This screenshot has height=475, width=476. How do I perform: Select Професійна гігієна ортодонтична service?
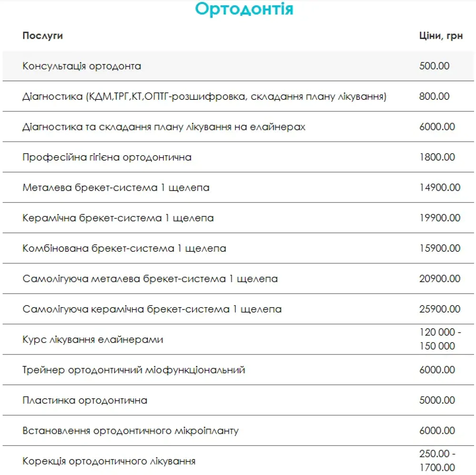point(107,157)
